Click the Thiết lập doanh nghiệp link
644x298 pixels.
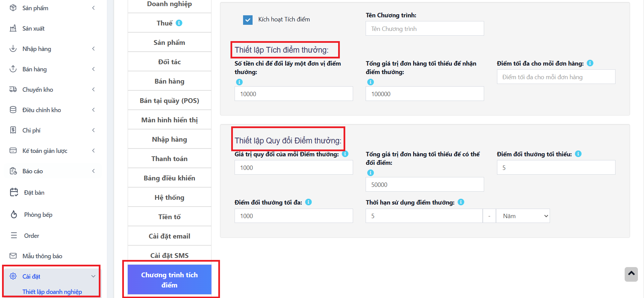52,292
